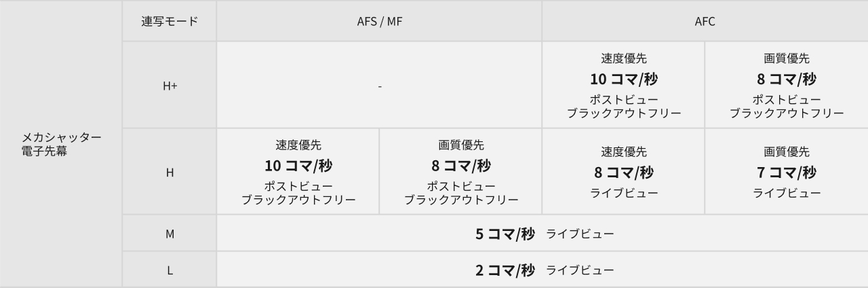868x288 pixels.
Task: Select 8 コマ/秒 in the H AFC 速度優先 cell
Action: pos(623,173)
